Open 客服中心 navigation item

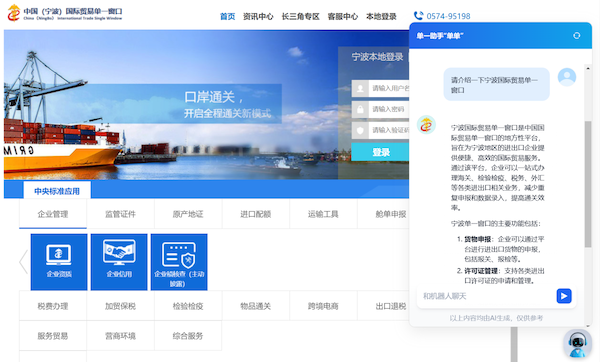[x=343, y=16]
